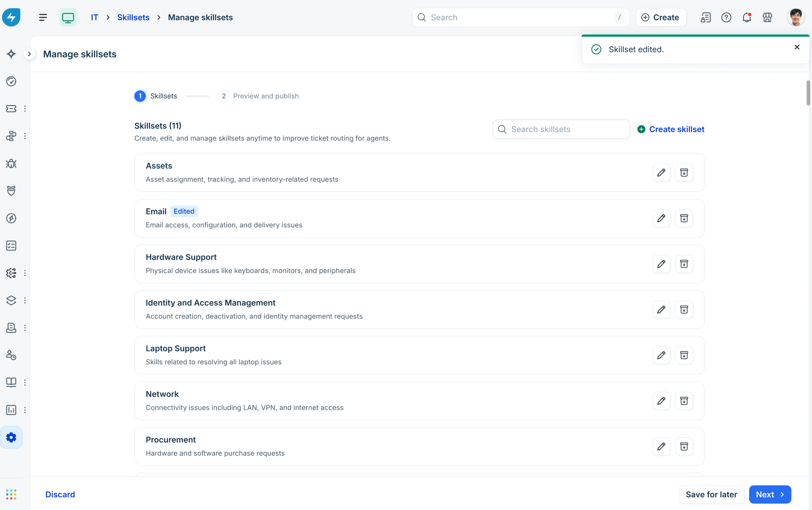Edit the Hardware Support skillset
812x510 pixels.
click(x=661, y=264)
